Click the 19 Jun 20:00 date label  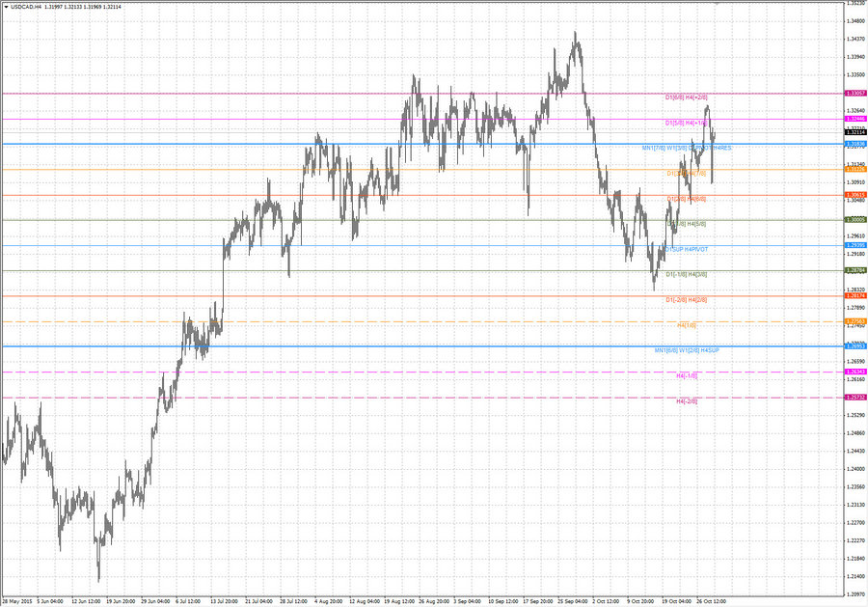(x=121, y=601)
